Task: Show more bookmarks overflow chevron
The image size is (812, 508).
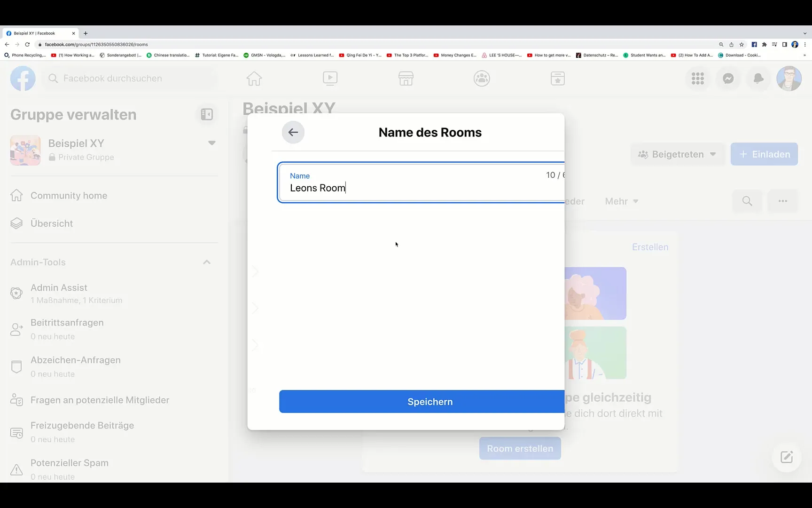Action: pyautogui.click(x=805, y=55)
